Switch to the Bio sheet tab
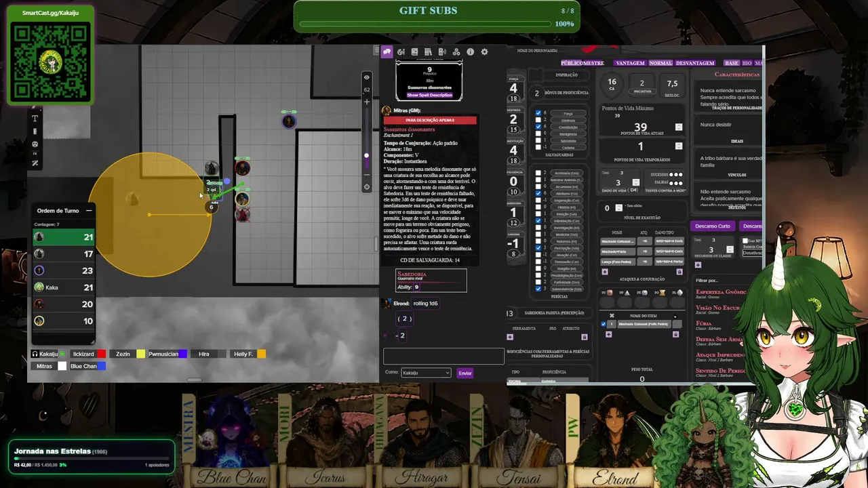Screen dimensions: 868x488 pos(747,63)
